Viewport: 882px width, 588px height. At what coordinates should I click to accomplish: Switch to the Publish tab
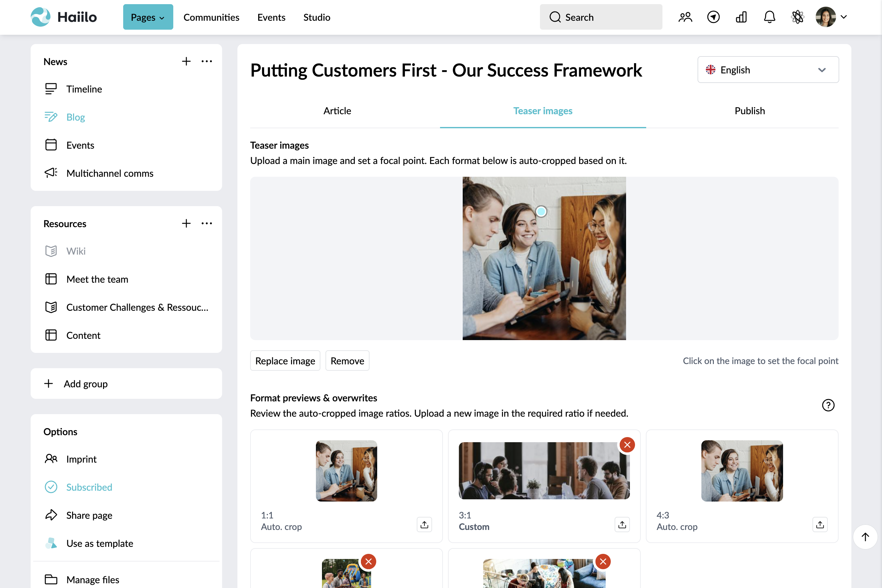click(750, 111)
